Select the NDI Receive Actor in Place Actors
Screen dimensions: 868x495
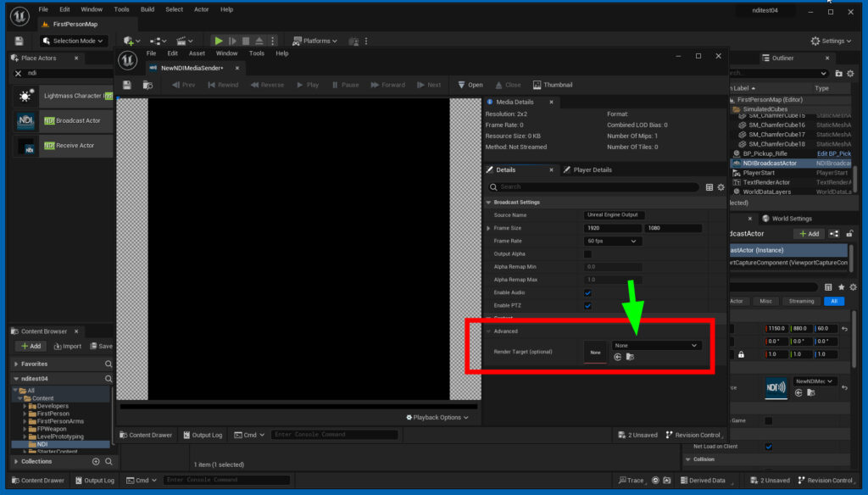pos(59,145)
